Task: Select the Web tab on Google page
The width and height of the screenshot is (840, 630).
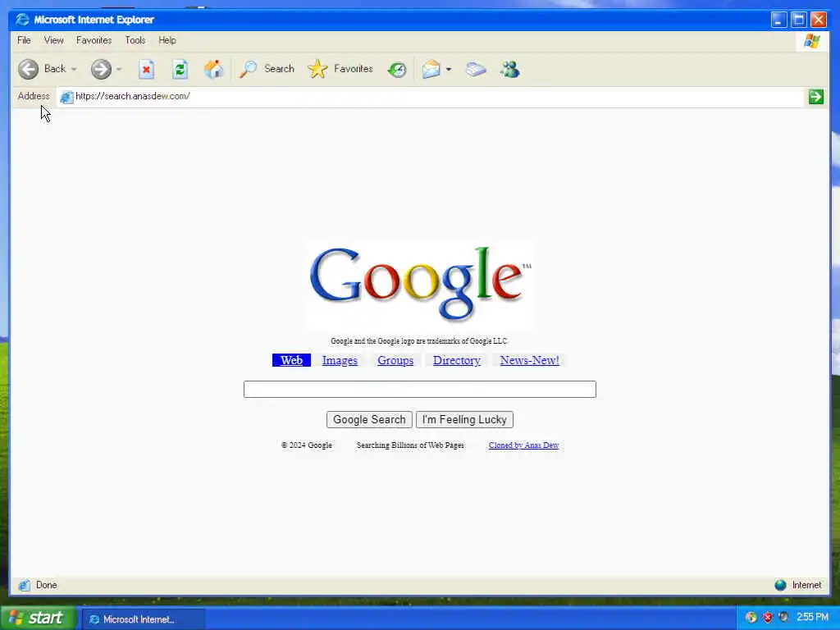Action: click(x=291, y=361)
